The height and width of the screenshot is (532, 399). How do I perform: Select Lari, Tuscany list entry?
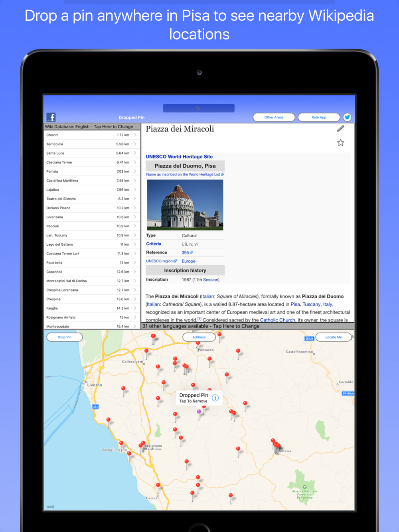[x=92, y=235]
